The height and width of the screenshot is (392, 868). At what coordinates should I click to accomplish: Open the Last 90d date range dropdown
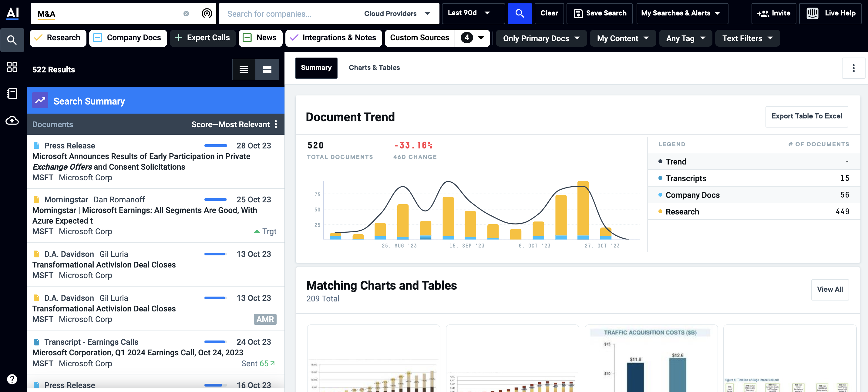pos(473,13)
